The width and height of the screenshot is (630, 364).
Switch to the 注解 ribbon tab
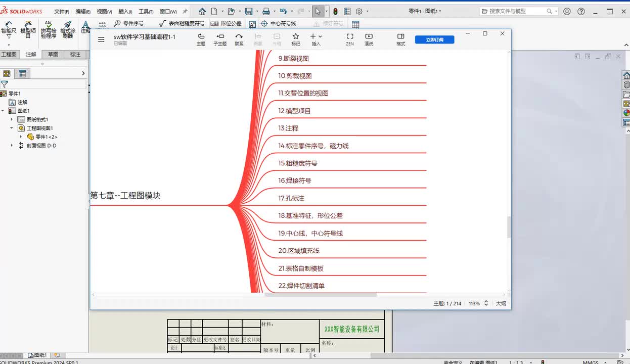pyautogui.click(x=31, y=55)
